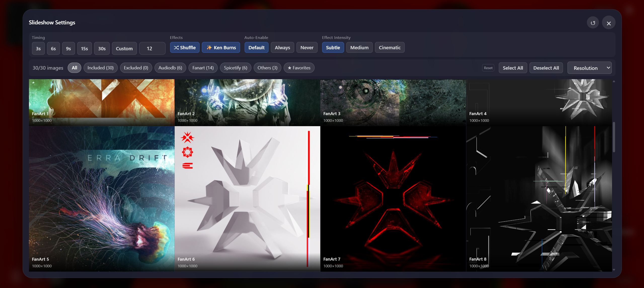Toggle the Ken Burns effect
The height and width of the screenshot is (288, 644).
(x=221, y=47)
